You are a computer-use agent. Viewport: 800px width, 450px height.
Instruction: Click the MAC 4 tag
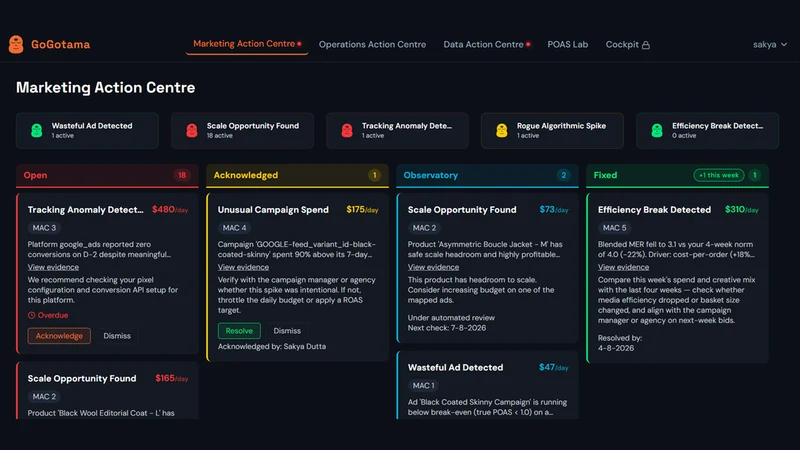pos(234,228)
